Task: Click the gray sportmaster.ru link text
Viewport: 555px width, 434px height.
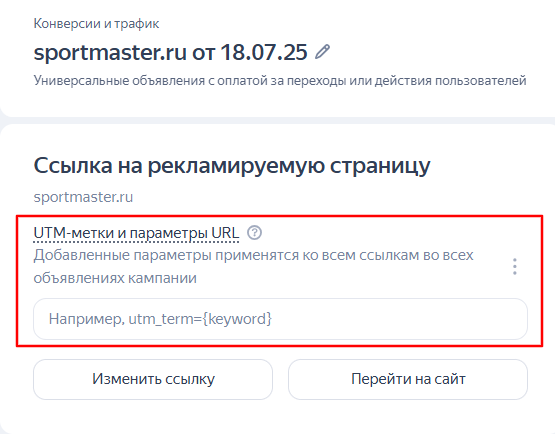Action: 83,197
